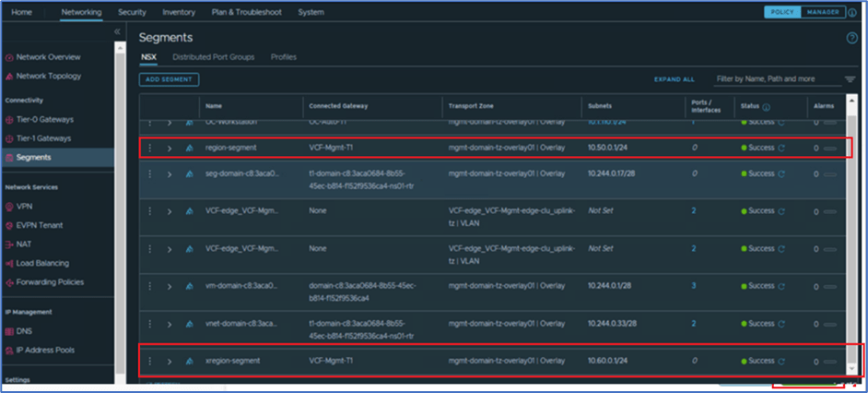Expand the vm-domain segment row
868x393 pixels.
(170, 286)
